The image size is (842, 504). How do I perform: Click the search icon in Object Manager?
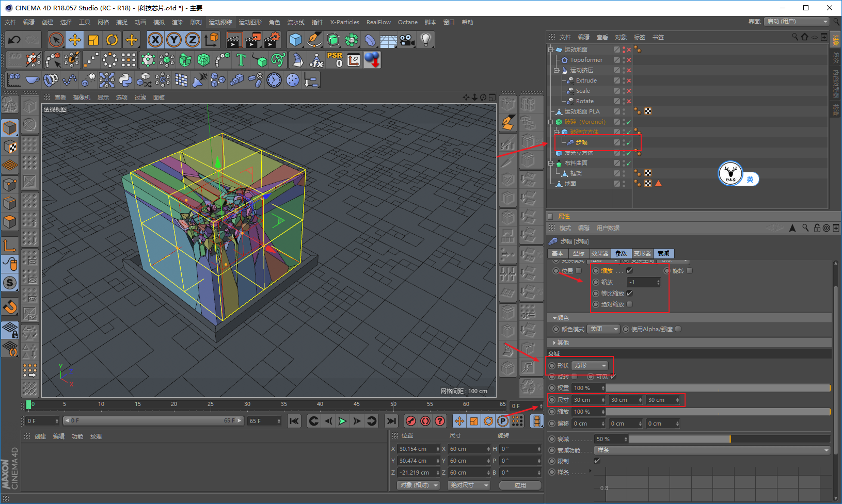click(795, 37)
